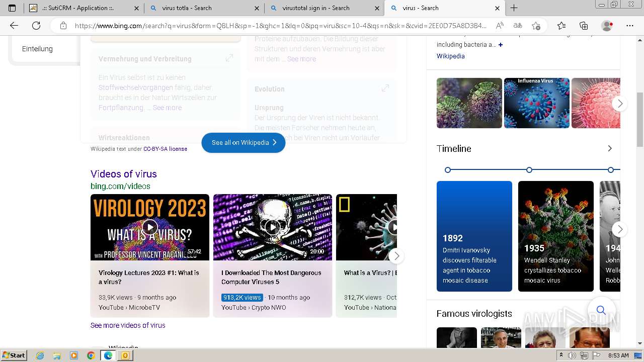644x362 pixels.
Task: Open second Famous virologists portrait
Action: (501, 337)
